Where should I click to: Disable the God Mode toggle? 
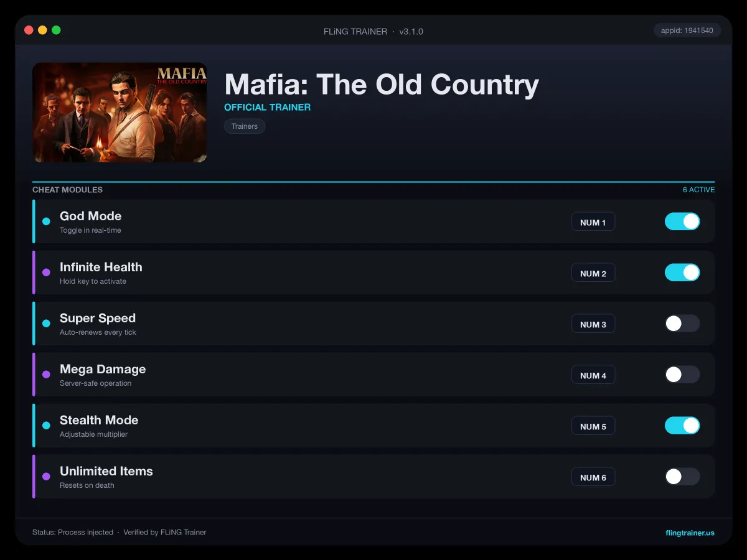point(682,222)
